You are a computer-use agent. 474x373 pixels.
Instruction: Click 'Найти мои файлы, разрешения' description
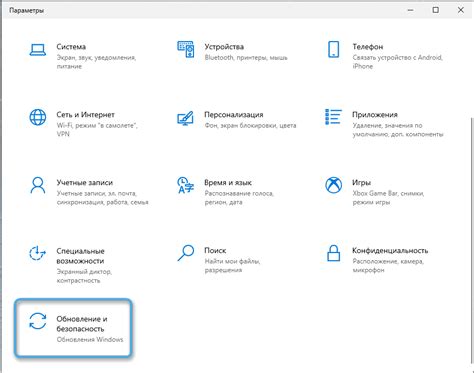tap(232, 265)
